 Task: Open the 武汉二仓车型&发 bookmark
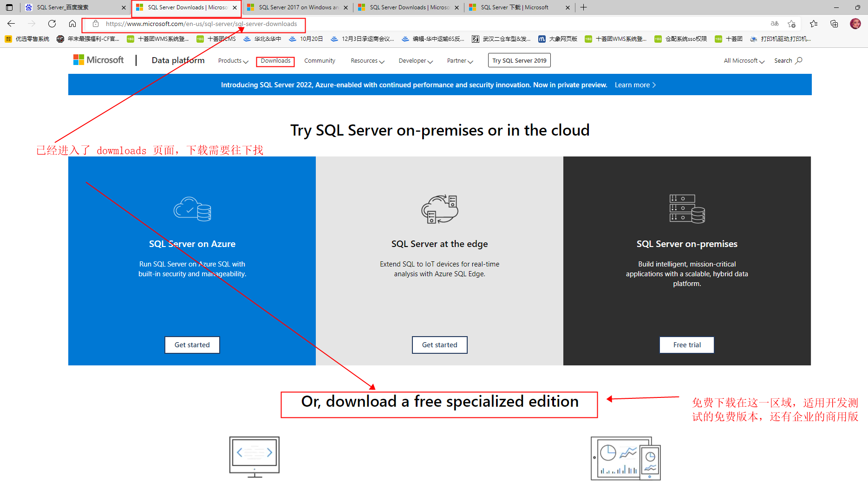click(501, 39)
